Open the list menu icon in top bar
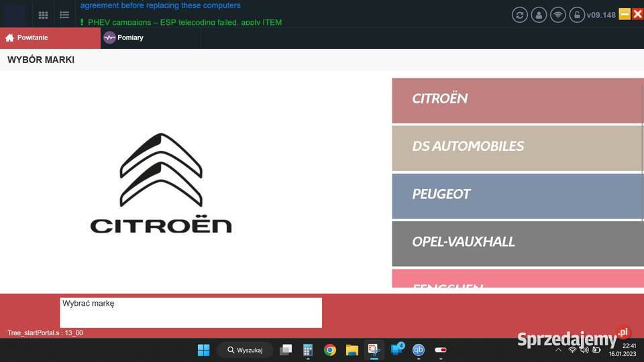 point(64,15)
